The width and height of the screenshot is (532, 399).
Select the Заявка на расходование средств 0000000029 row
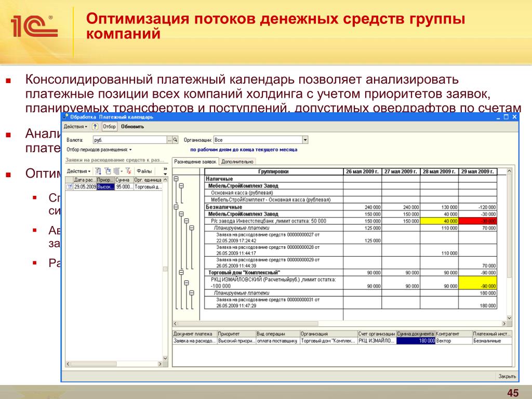(274, 262)
